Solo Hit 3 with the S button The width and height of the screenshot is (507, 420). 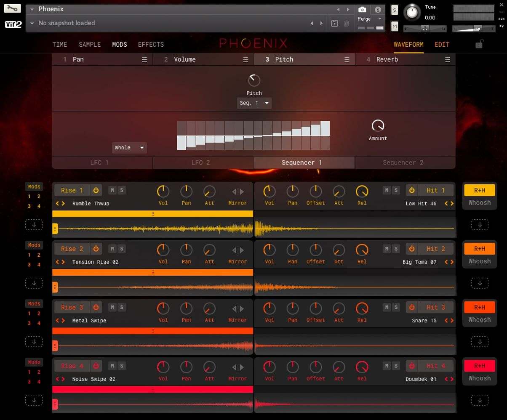point(395,307)
